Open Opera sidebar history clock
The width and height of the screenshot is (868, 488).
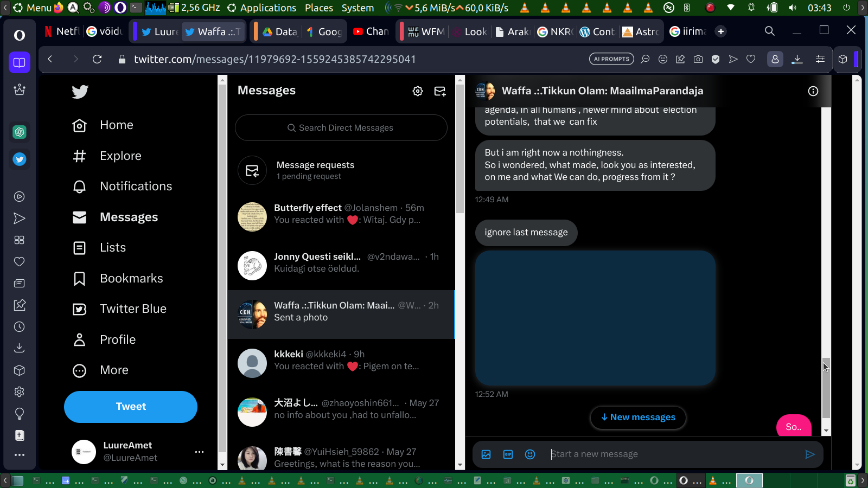point(20,327)
